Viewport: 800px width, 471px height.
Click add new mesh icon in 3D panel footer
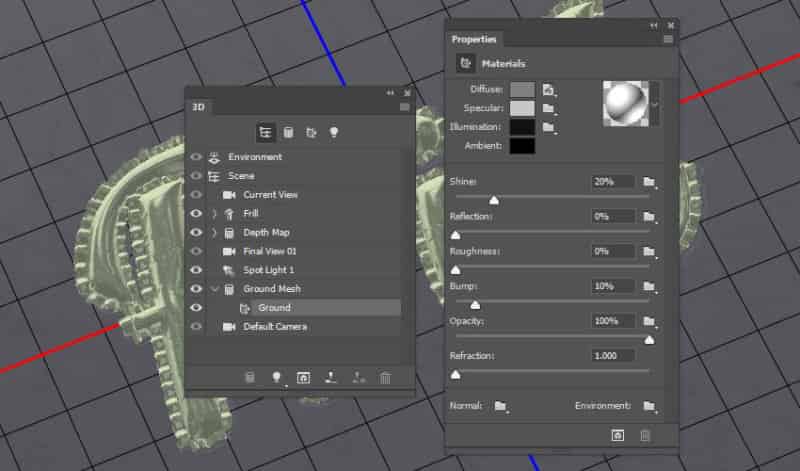click(x=249, y=378)
